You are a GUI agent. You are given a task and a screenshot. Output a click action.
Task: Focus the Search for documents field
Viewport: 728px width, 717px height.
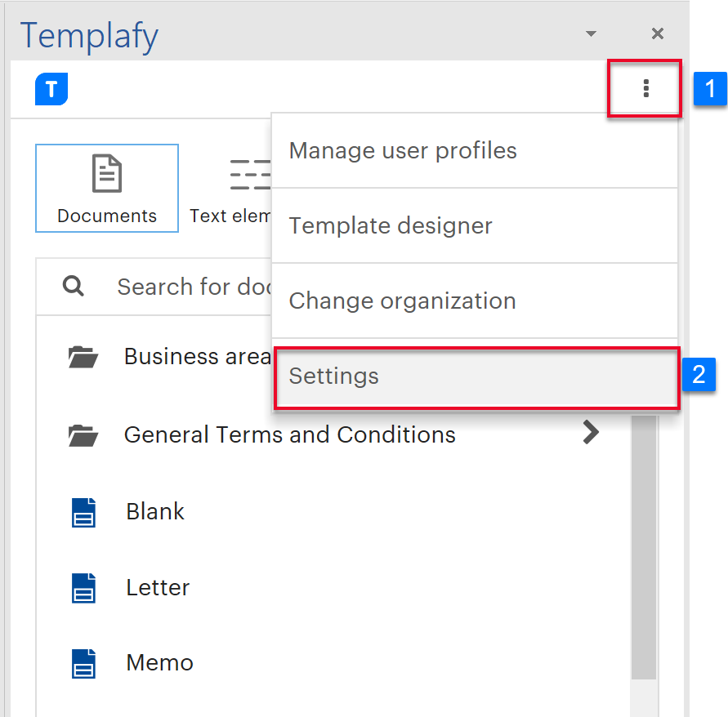[154, 287]
